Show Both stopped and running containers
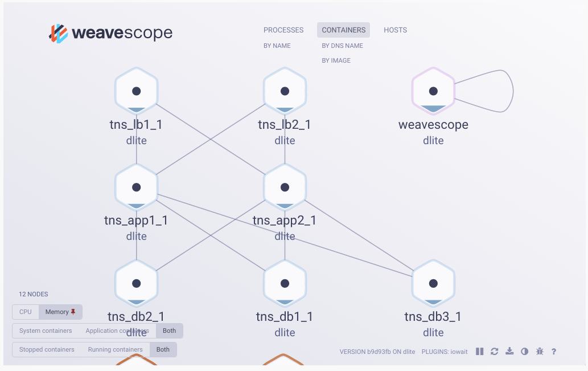588x371 pixels. [x=163, y=349]
